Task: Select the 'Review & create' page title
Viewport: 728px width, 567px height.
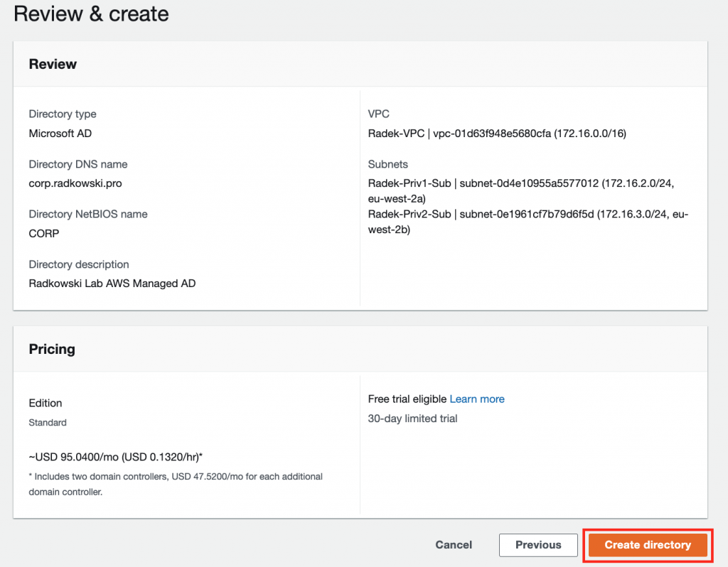Action: click(91, 14)
